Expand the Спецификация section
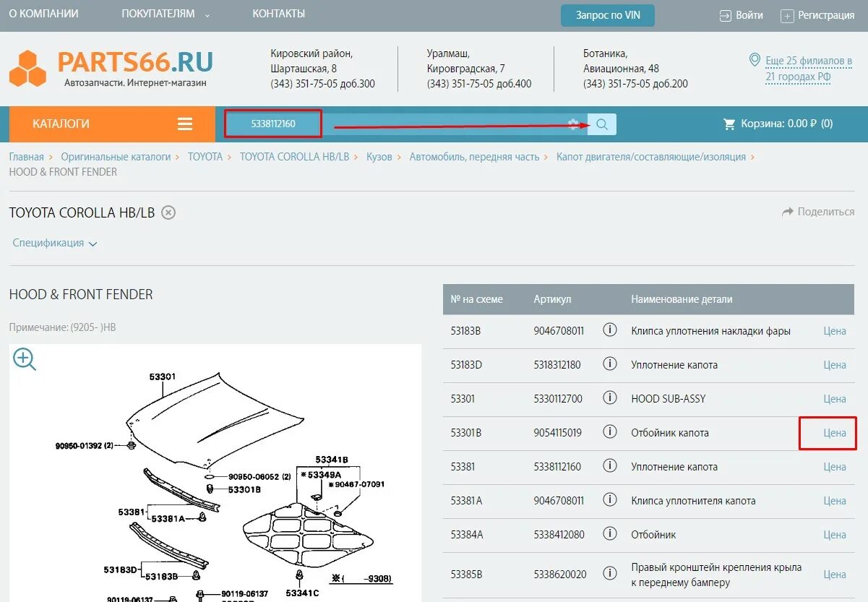Image resolution: width=868 pixels, height=602 pixels. coord(55,244)
